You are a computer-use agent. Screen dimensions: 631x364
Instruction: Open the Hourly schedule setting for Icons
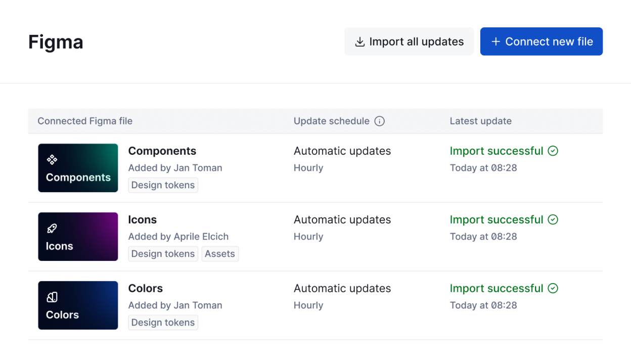(x=308, y=236)
